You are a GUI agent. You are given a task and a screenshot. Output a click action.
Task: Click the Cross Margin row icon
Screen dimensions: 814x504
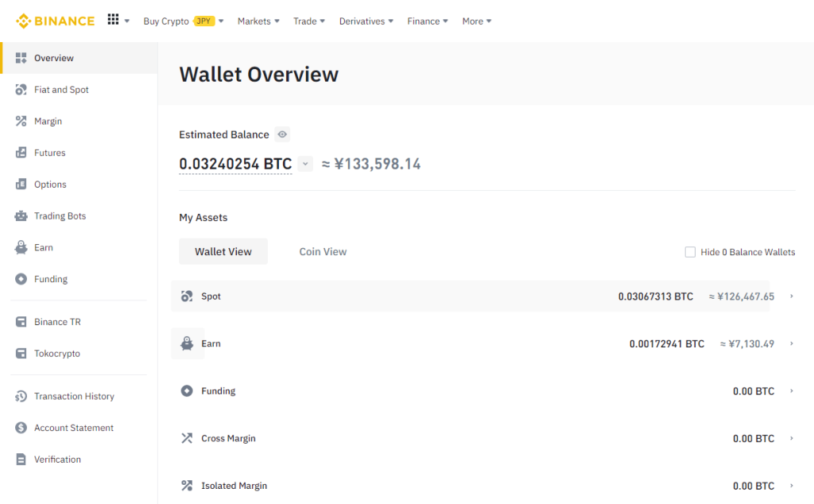click(x=187, y=438)
